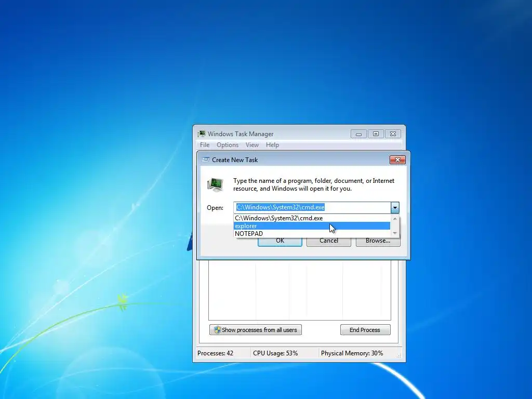This screenshot has height=399, width=532.
Task: Minimize the Windows Task Manager window
Action: [x=358, y=134]
